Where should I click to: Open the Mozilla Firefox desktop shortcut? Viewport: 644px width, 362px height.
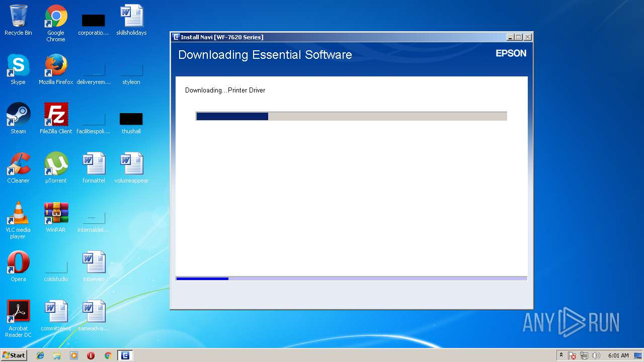click(56, 69)
